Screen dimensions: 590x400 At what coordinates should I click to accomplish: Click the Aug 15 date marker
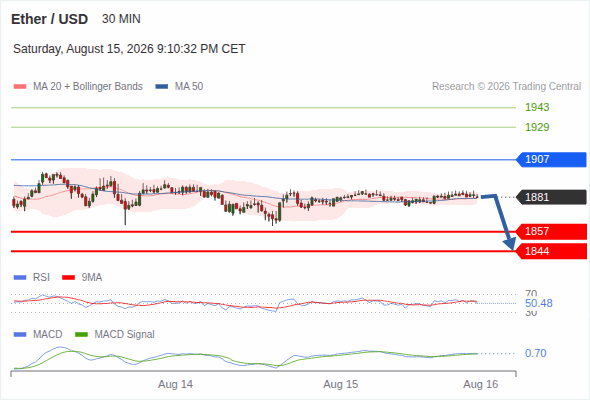click(x=341, y=385)
